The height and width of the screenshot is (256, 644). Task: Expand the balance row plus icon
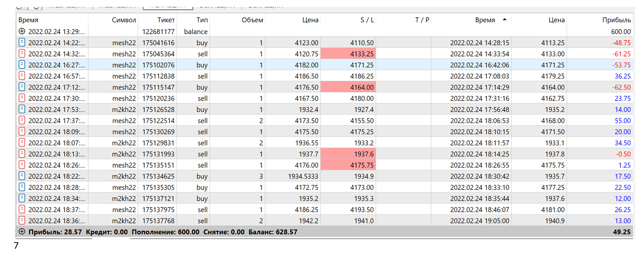point(22,31)
